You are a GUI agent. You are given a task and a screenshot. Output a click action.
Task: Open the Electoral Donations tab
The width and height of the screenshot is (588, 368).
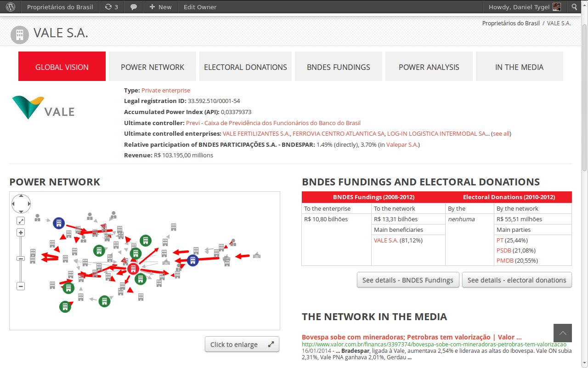point(245,66)
